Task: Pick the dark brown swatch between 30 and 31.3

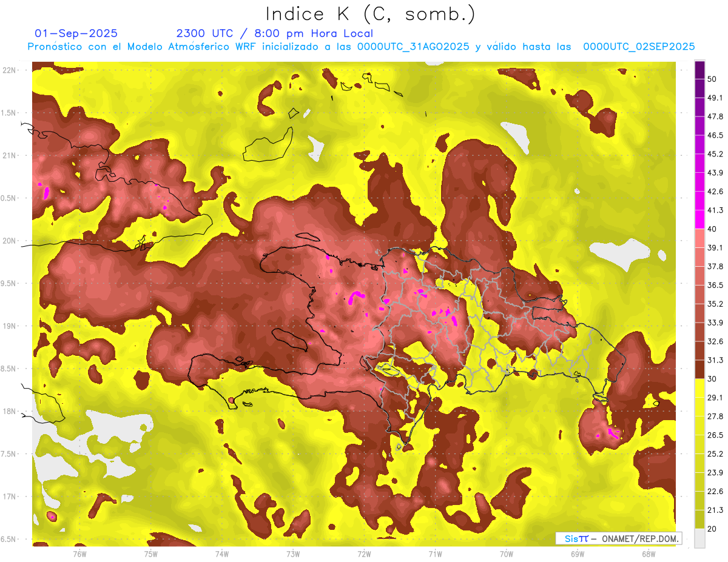Action: tap(699, 369)
